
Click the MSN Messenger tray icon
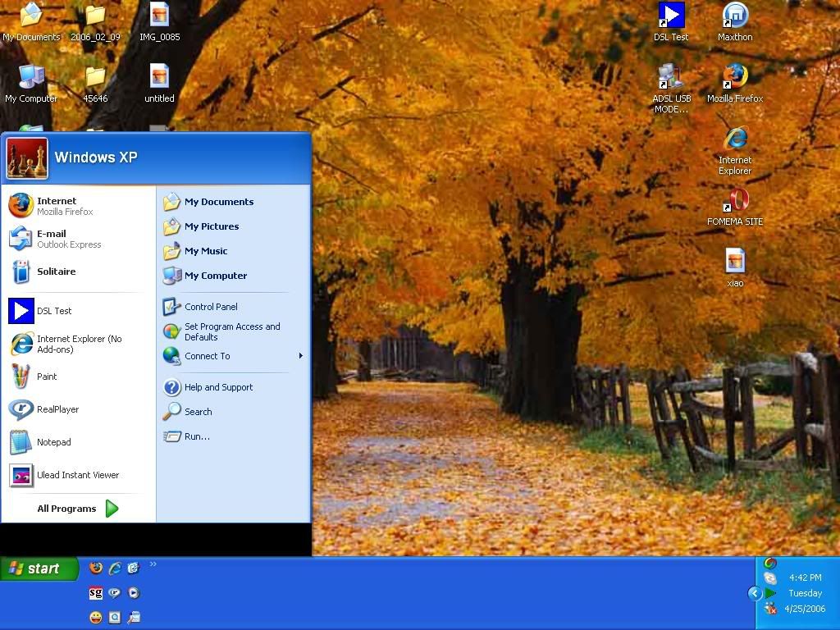(x=770, y=608)
